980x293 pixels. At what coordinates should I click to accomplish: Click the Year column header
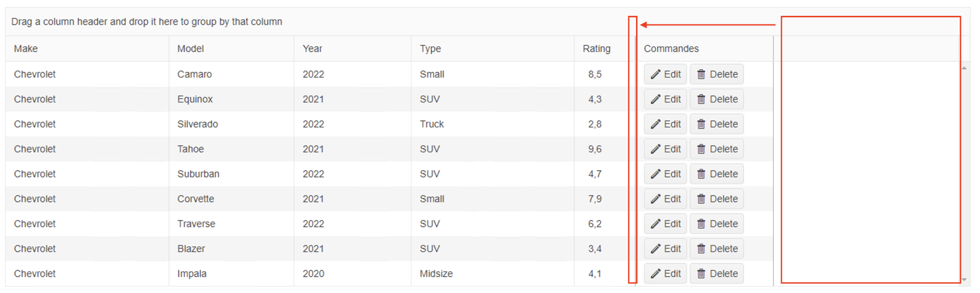[x=312, y=49]
